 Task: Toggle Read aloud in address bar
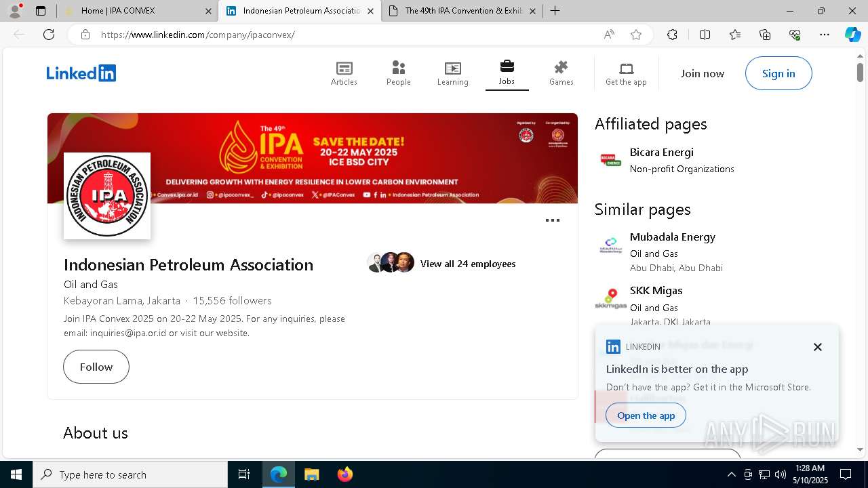609,35
